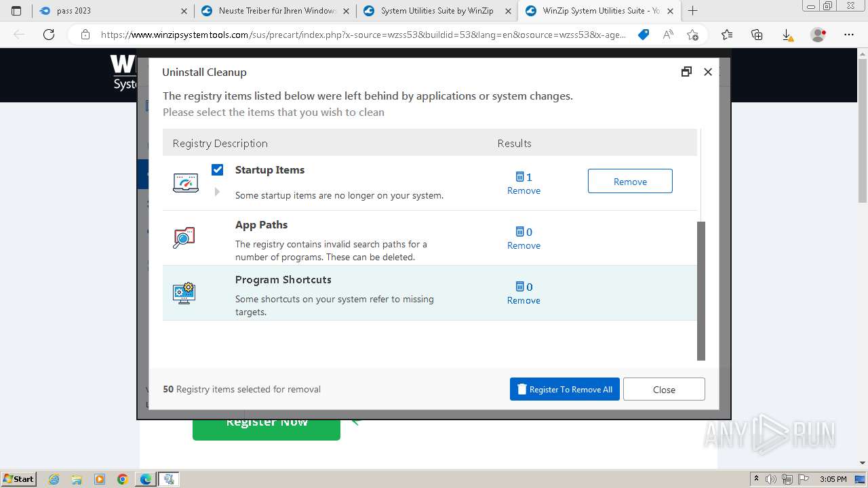The width and height of the screenshot is (868, 488).
Task: Restore the Uninstall Cleanup dialog size
Action: (686, 71)
